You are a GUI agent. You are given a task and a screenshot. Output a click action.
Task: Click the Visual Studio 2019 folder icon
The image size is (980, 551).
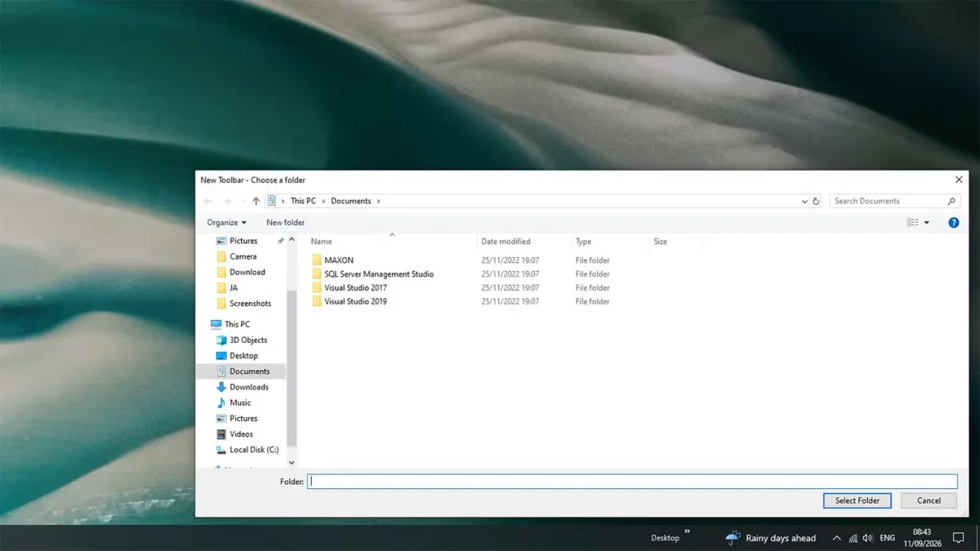click(317, 302)
